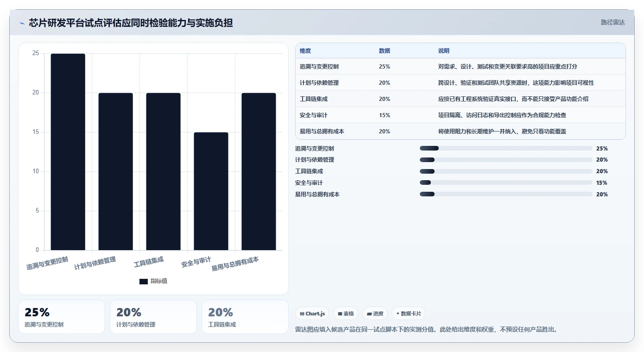
Task: Click the 25% value in the table
Action: click(x=385, y=67)
